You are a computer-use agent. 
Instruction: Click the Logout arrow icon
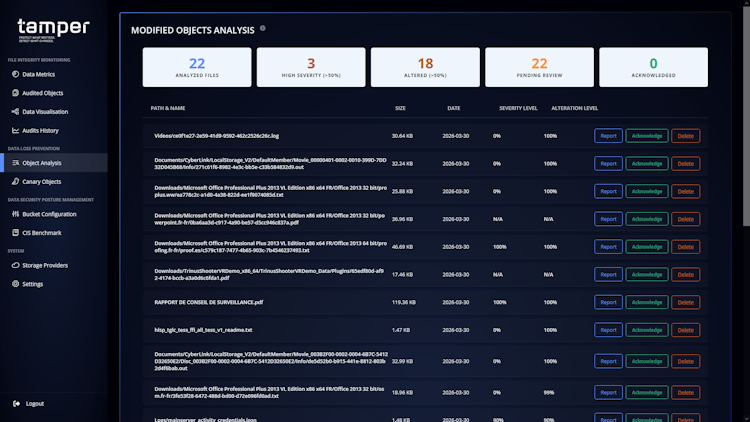tap(16, 403)
